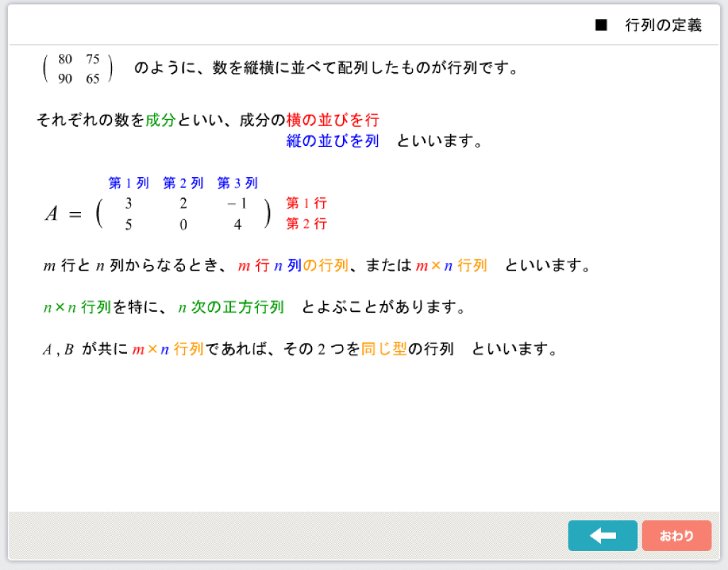Click the −1 entry in matrix A
Image resolution: width=728 pixels, height=570 pixels.
[x=237, y=204]
